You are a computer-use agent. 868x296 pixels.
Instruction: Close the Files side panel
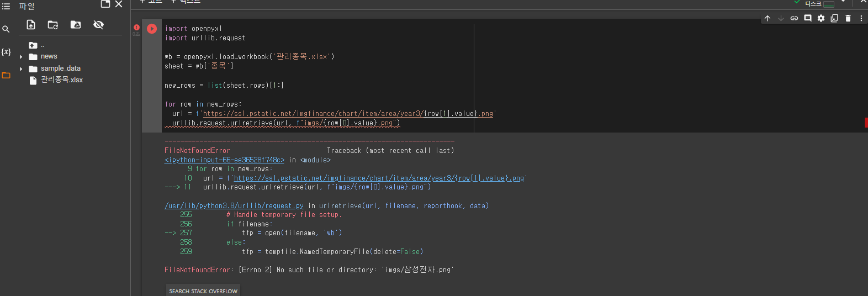tap(119, 4)
